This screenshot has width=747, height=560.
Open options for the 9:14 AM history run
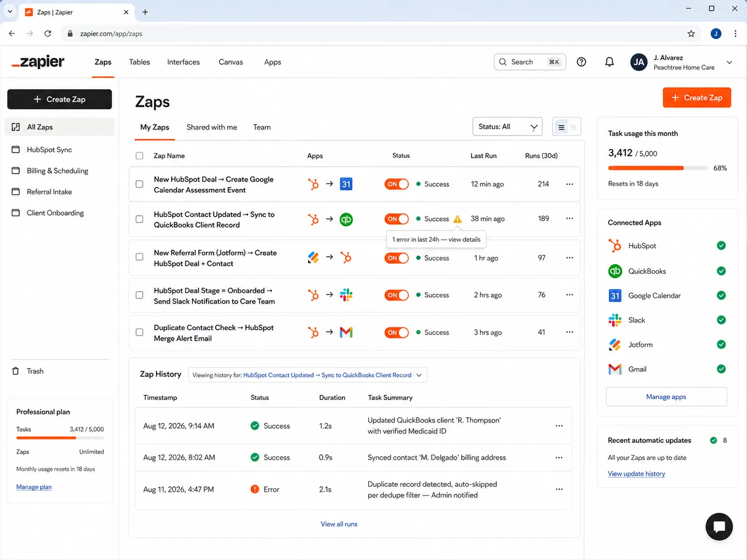pyautogui.click(x=559, y=426)
